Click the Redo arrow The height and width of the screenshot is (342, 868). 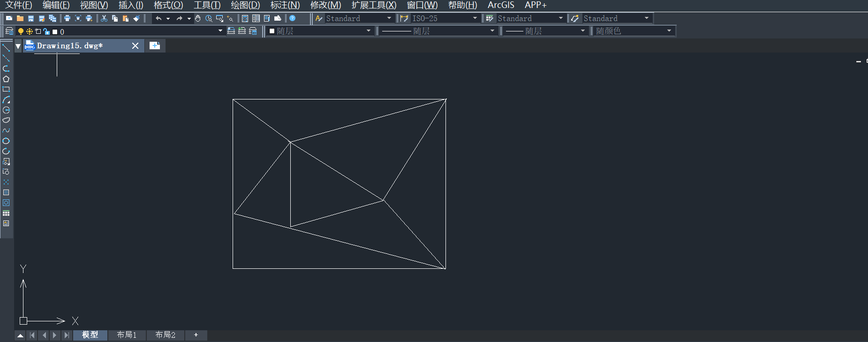[x=179, y=18]
